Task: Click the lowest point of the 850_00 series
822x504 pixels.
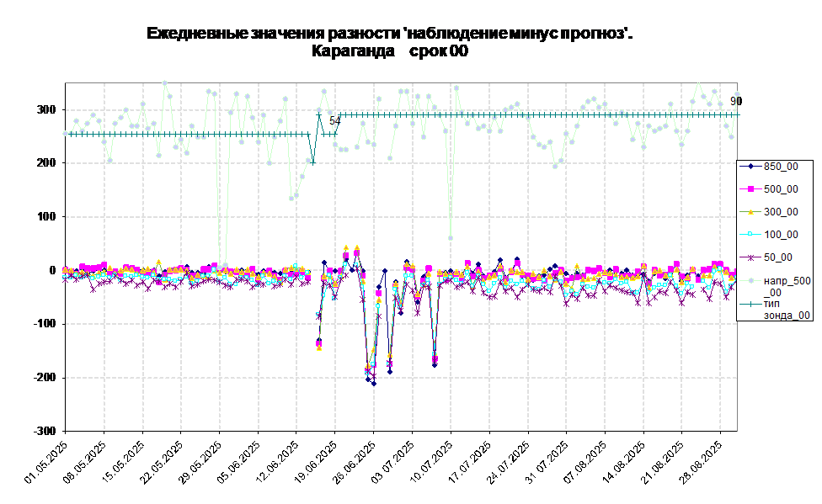Action: tap(374, 383)
